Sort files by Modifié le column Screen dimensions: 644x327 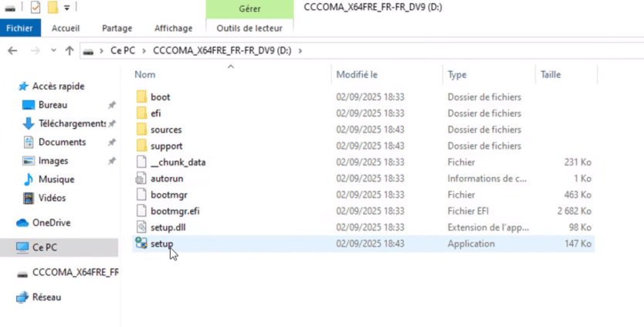point(357,75)
